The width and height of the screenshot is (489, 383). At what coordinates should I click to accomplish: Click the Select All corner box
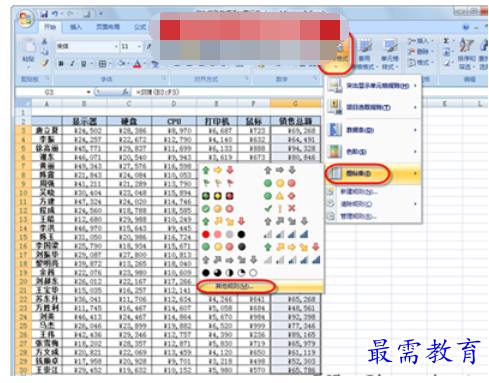tap(23, 104)
